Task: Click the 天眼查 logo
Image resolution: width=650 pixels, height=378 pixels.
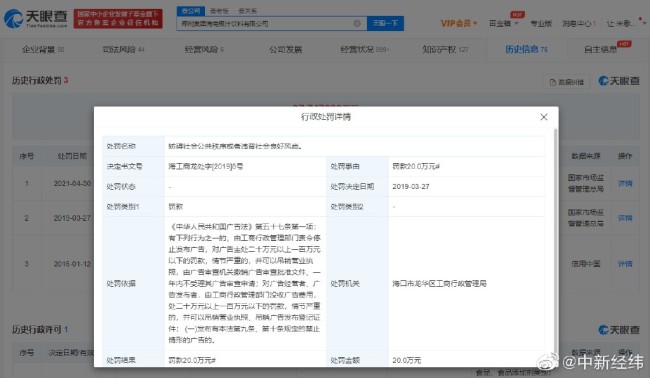Action: [x=36, y=19]
